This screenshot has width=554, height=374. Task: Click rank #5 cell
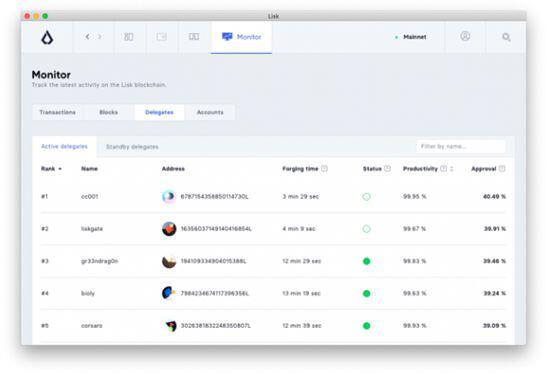pyautogui.click(x=45, y=326)
